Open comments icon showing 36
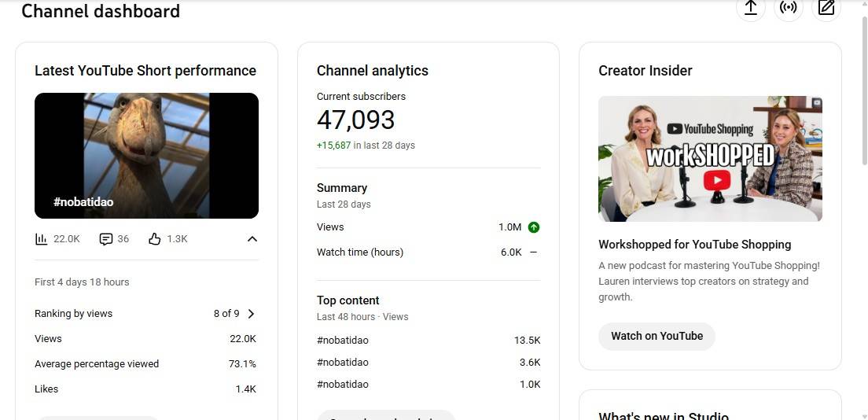Screen dimensions: 868x420 click(106, 239)
